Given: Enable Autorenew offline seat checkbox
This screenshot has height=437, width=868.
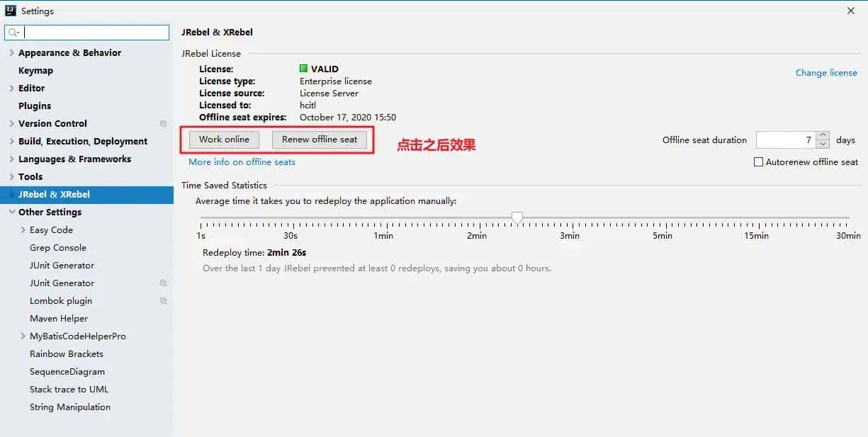Looking at the screenshot, I should (x=759, y=162).
